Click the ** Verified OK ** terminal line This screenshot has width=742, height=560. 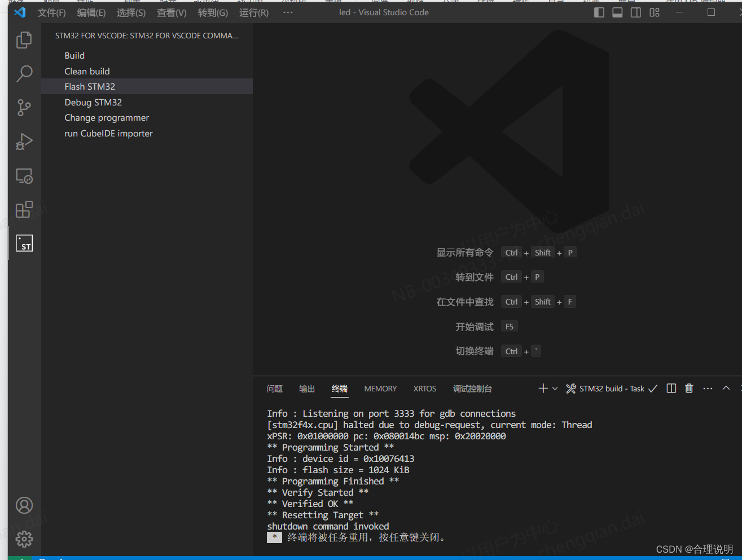[310, 504]
